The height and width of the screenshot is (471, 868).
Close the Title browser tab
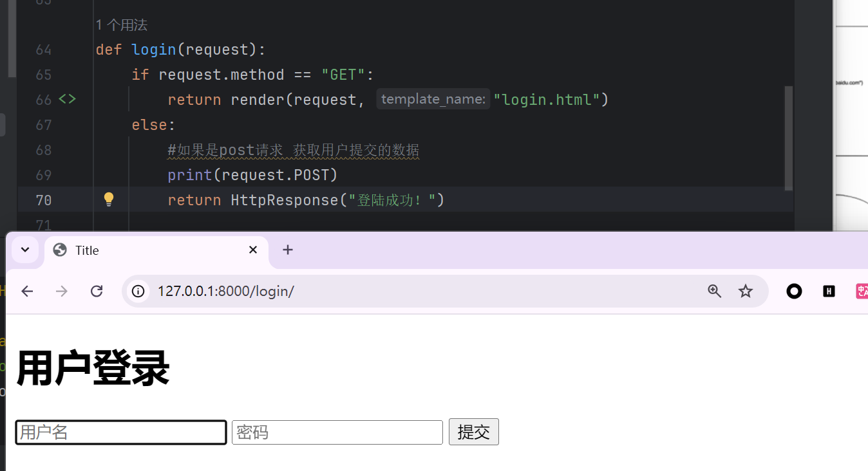[253, 250]
